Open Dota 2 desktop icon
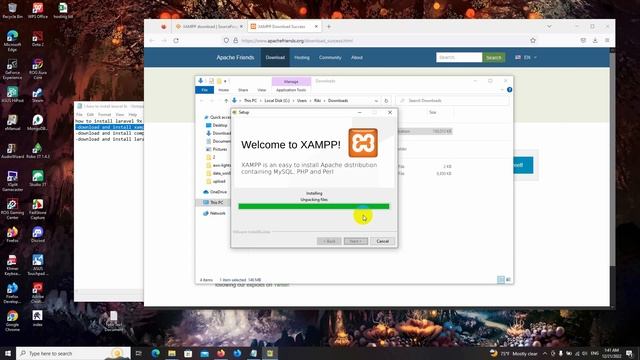This screenshot has height=360, width=640. (38, 39)
